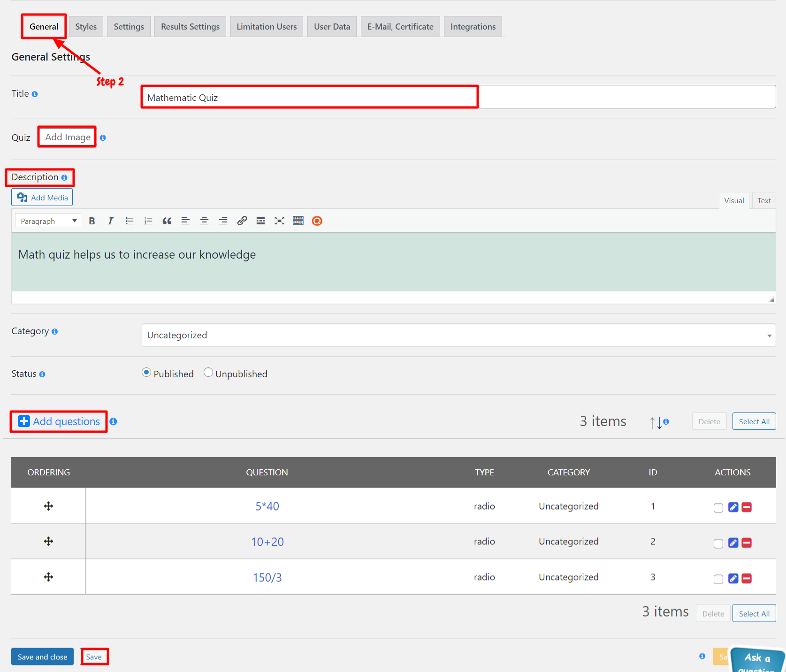786x672 pixels.
Task: Remove question 5*40 with red minus icon
Action: (x=747, y=507)
